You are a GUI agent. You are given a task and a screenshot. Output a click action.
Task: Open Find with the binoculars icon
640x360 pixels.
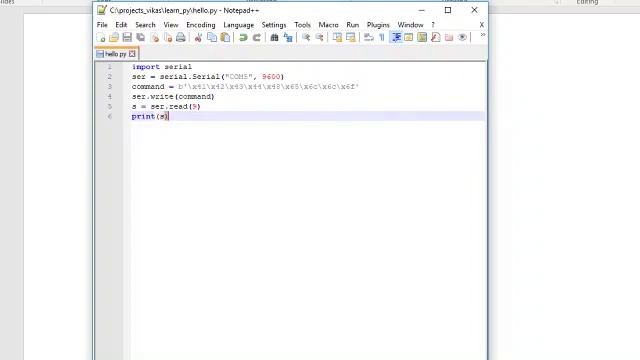(x=274, y=38)
